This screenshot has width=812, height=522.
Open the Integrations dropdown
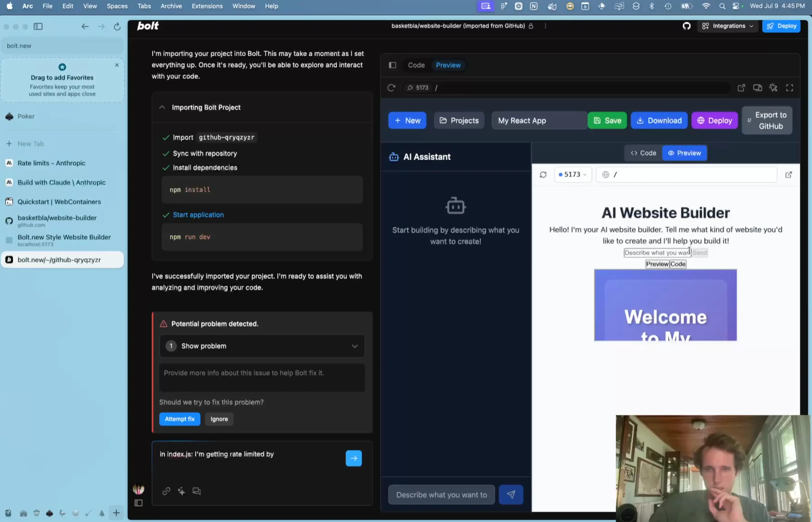[727, 26]
